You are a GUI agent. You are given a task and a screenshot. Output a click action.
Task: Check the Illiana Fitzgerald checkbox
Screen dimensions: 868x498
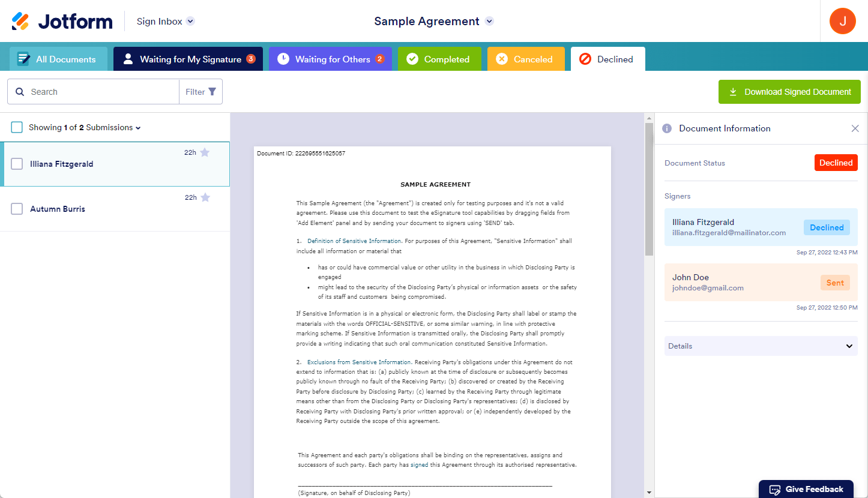point(17,164)
